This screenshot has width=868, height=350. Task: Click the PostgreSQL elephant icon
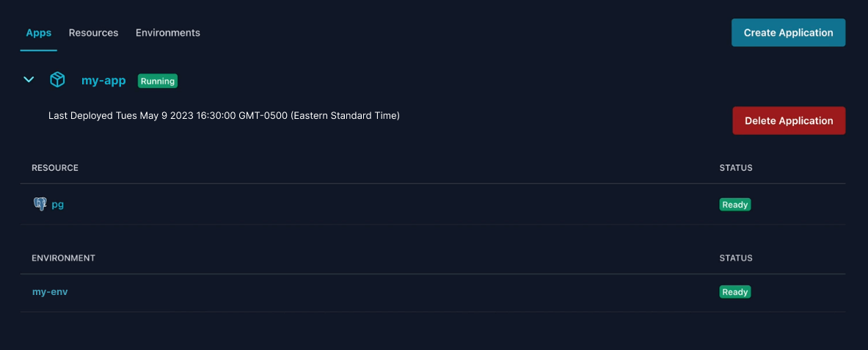coord(40,204)
